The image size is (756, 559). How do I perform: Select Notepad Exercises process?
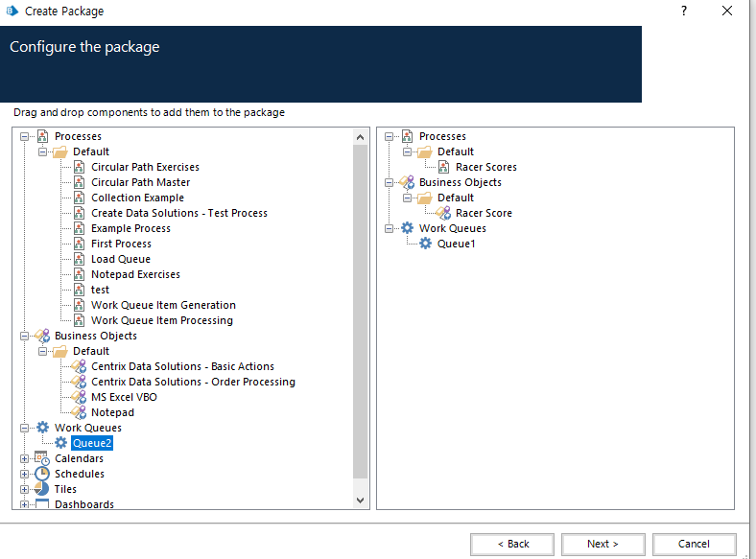coord(135,274)
